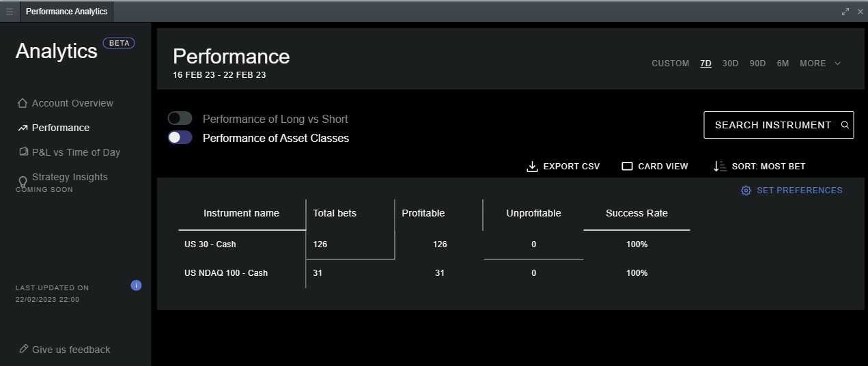Image resolution: width=868 pixels, height=366 pixels.
Task: Switch to the 90D time range
Action: pos(757,64)
